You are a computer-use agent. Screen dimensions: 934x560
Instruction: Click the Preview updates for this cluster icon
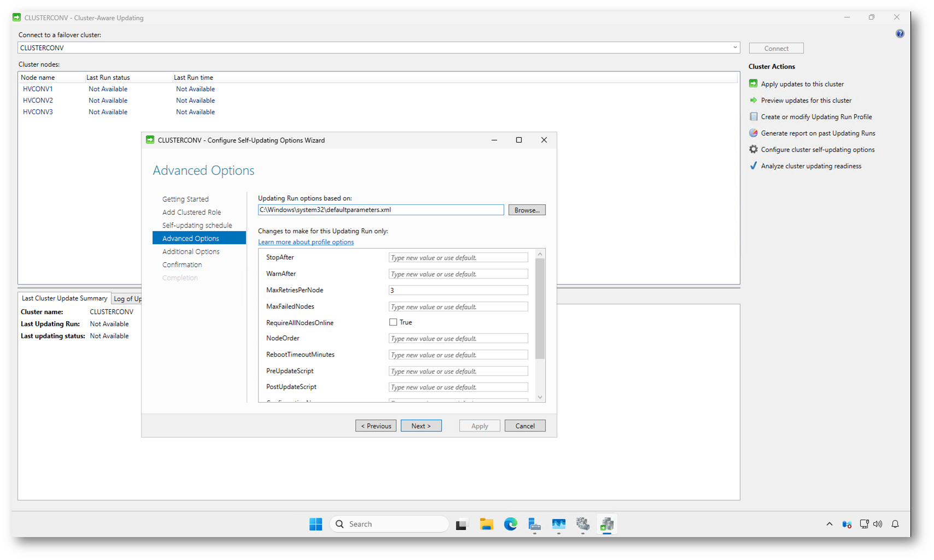tap(753, 101)
